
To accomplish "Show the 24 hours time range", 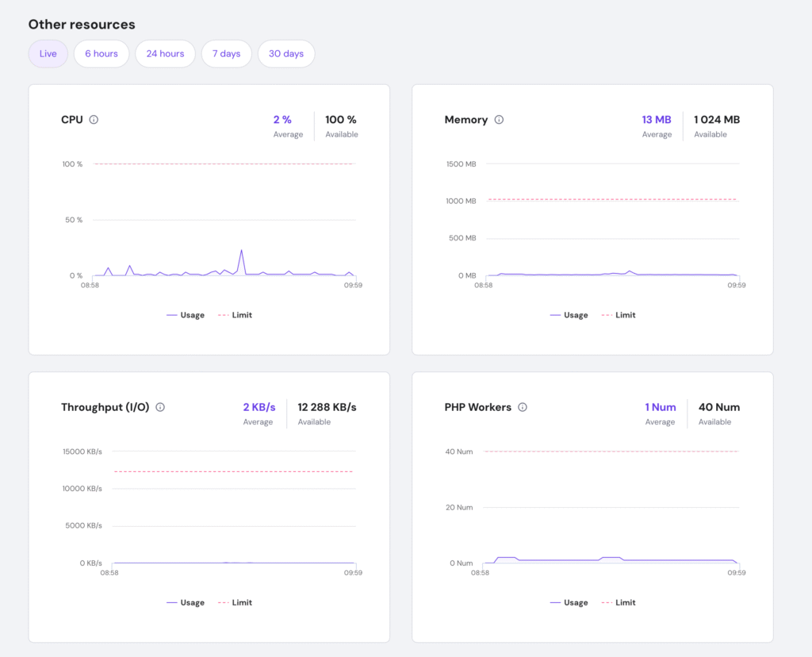I will [x=165, y=54].
